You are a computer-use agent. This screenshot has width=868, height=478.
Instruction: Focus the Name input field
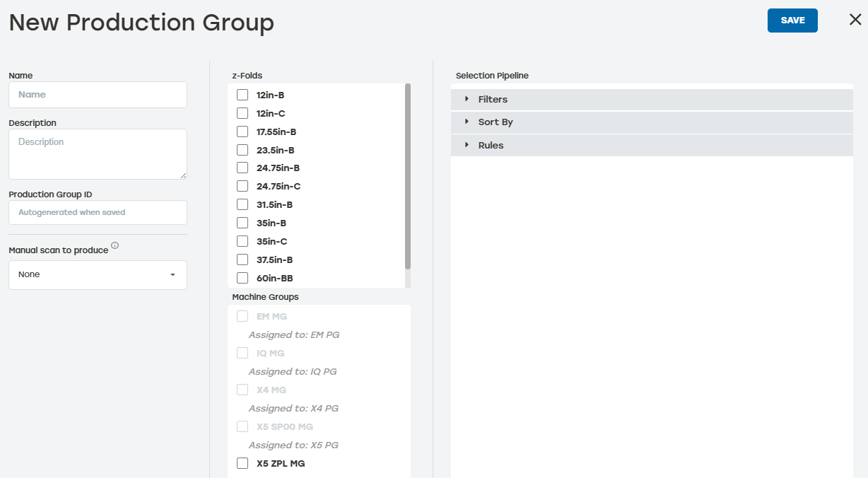98,95
